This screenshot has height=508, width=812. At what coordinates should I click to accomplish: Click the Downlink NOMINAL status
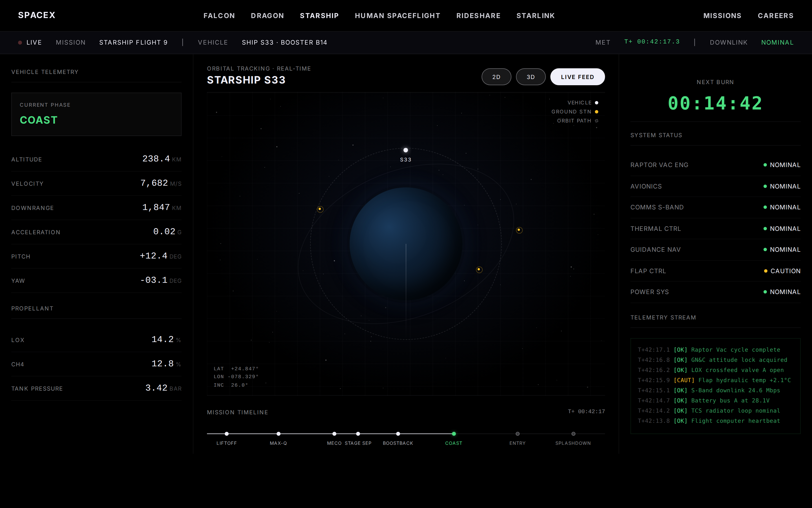777,43
